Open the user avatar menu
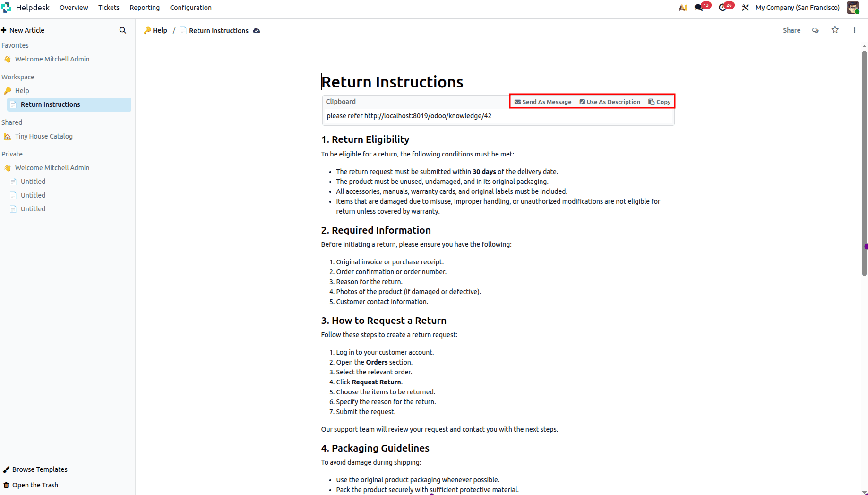868x495 pixels. (x=853, y=8)
